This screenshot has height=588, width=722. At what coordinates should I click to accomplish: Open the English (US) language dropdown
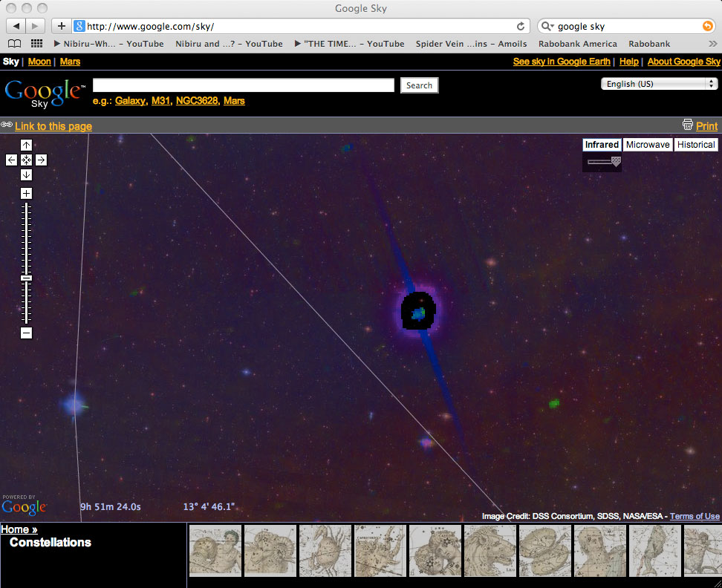click(660, 84)
